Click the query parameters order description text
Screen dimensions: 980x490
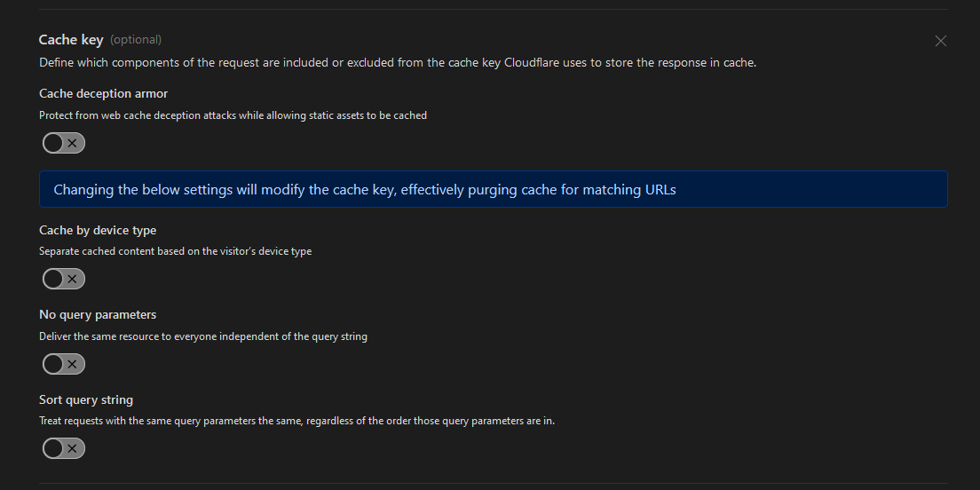coord(296,421)
